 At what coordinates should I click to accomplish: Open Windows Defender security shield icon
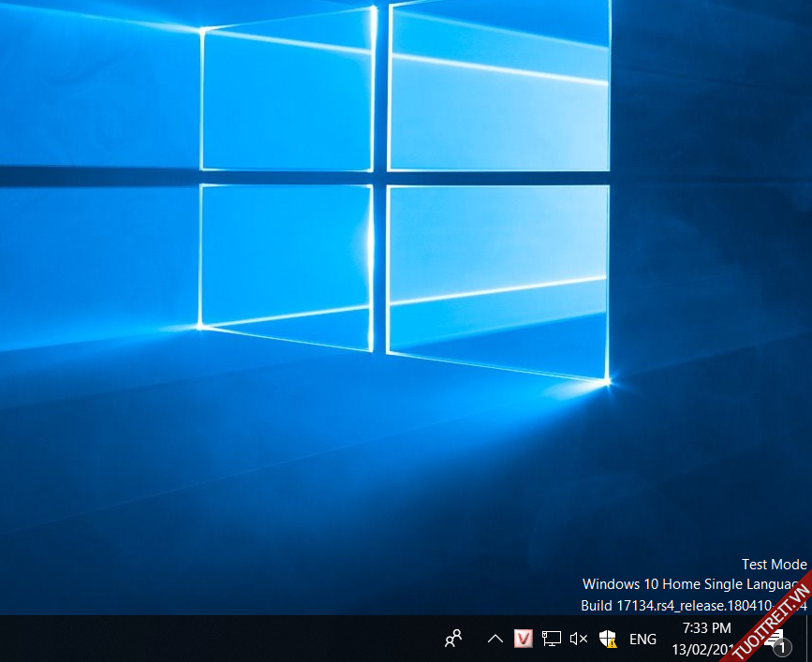[x=608, y=639]
